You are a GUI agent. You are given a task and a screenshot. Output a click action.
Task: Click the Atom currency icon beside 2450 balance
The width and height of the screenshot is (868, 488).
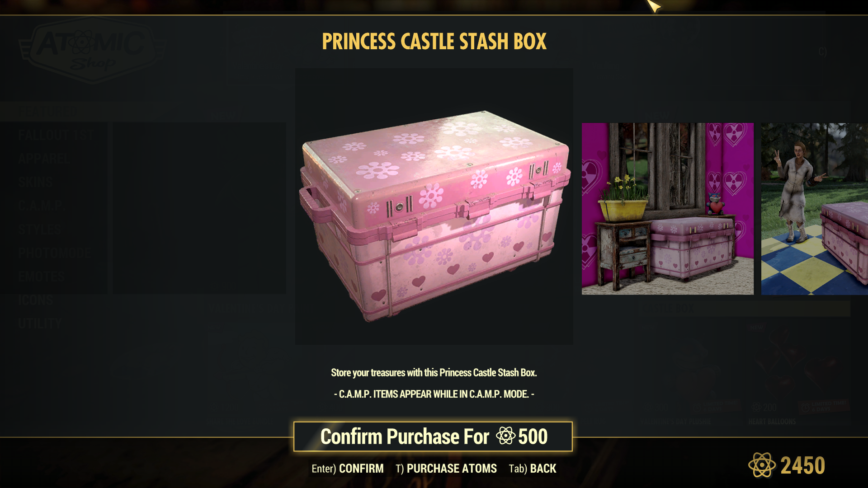pos(762,465)
